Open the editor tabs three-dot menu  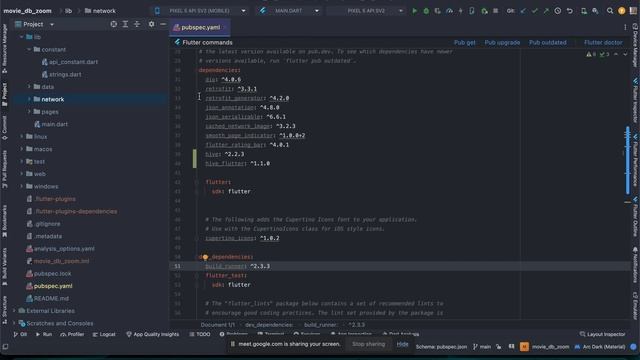625,27
